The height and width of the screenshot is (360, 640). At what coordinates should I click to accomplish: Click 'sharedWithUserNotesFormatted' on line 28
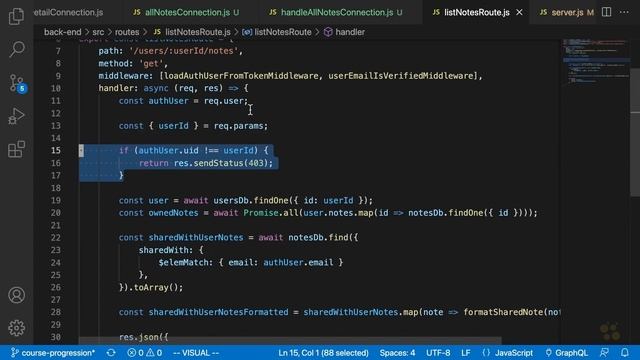[x=218, y=312]
